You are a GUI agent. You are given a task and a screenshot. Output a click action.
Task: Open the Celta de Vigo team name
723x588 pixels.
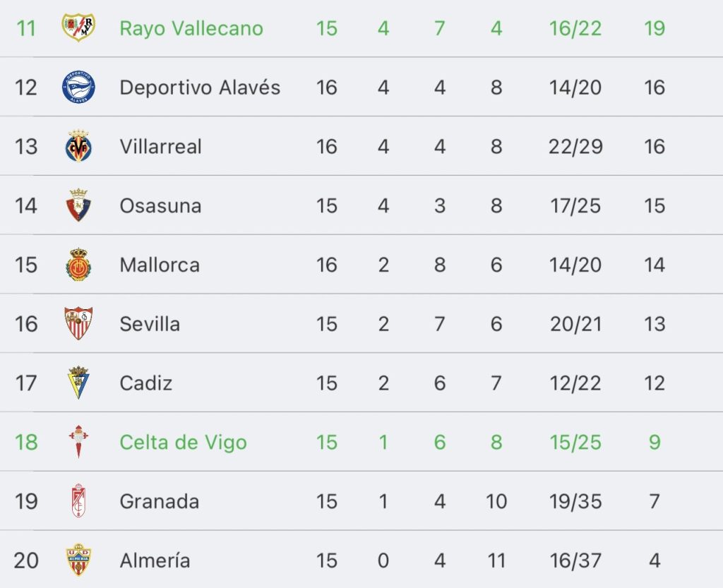point(183,443)
